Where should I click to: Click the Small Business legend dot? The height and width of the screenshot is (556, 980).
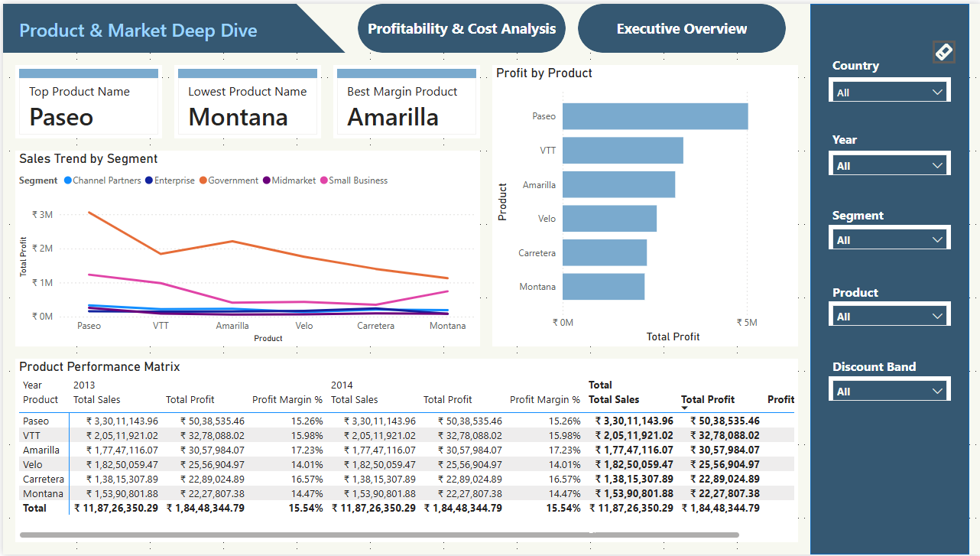324,180
